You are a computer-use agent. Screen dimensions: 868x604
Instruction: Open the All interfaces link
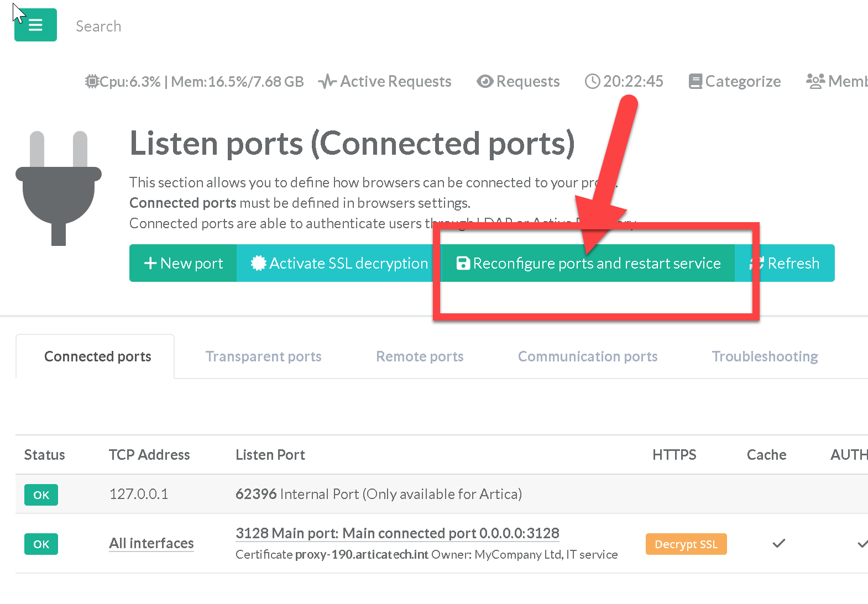pos(151,544)
